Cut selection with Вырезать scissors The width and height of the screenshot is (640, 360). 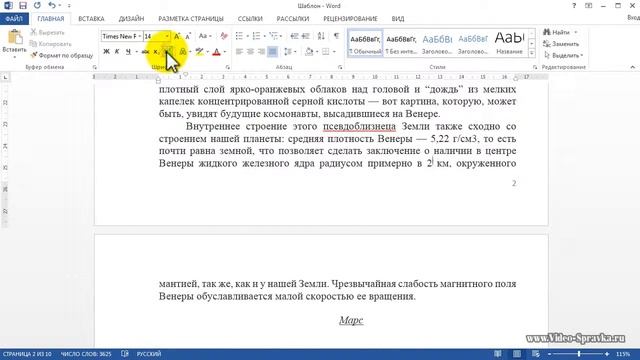tap(47, 32)
